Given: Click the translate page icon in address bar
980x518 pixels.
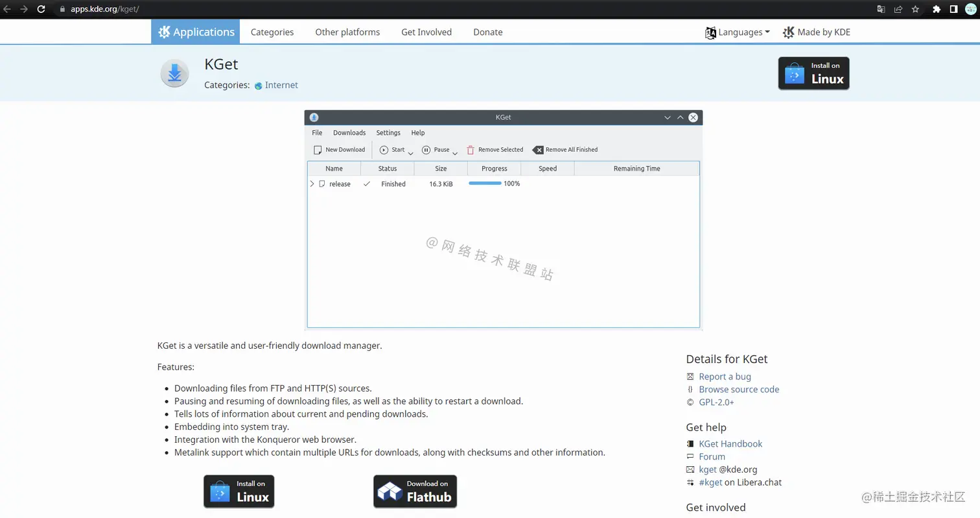Looking at the screenshot, I should tap(881, 9).
